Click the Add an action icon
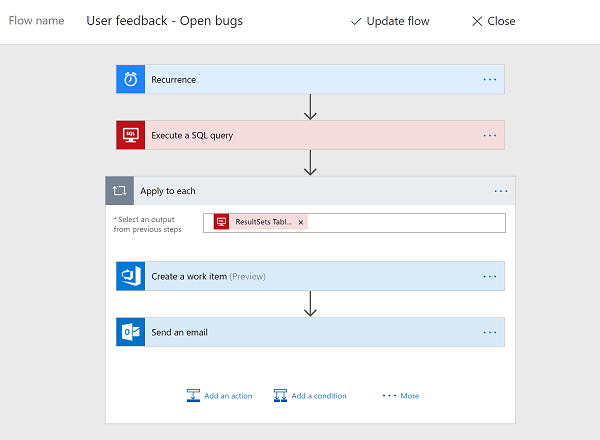 [x=193, y=396]
